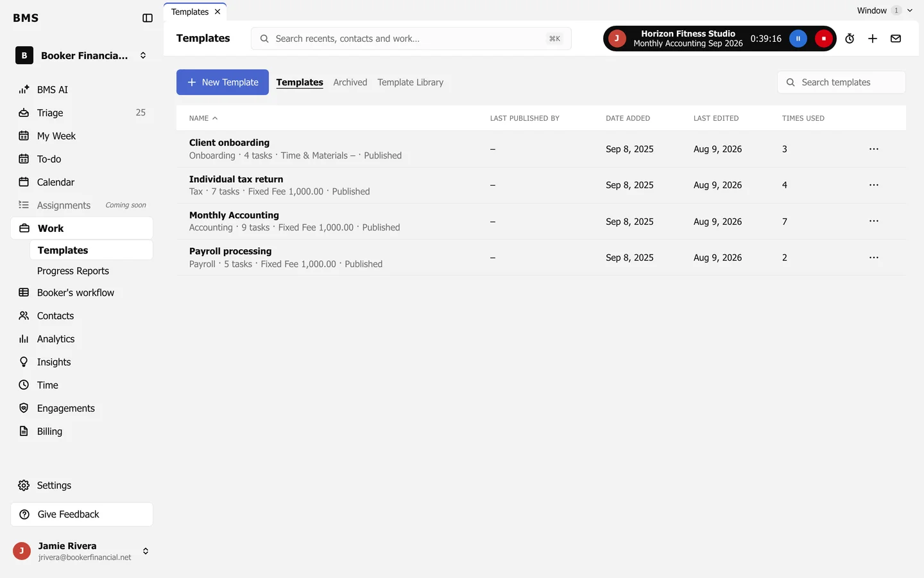Close the Templates window tab

pos(218,12)
